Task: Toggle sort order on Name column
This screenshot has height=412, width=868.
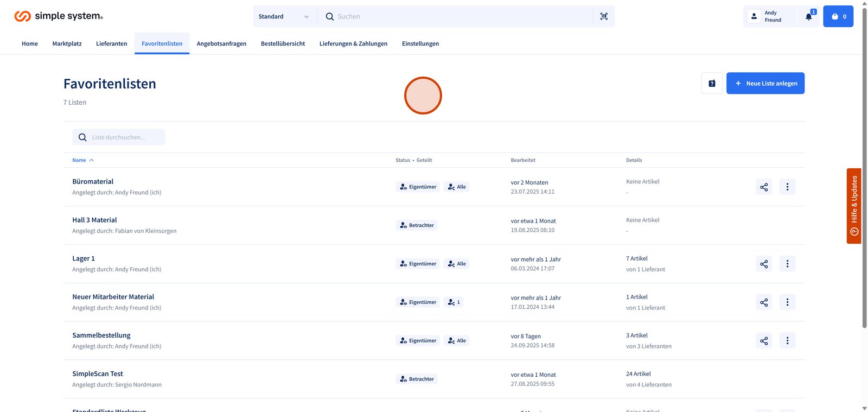Action: (x=83, y=160)
